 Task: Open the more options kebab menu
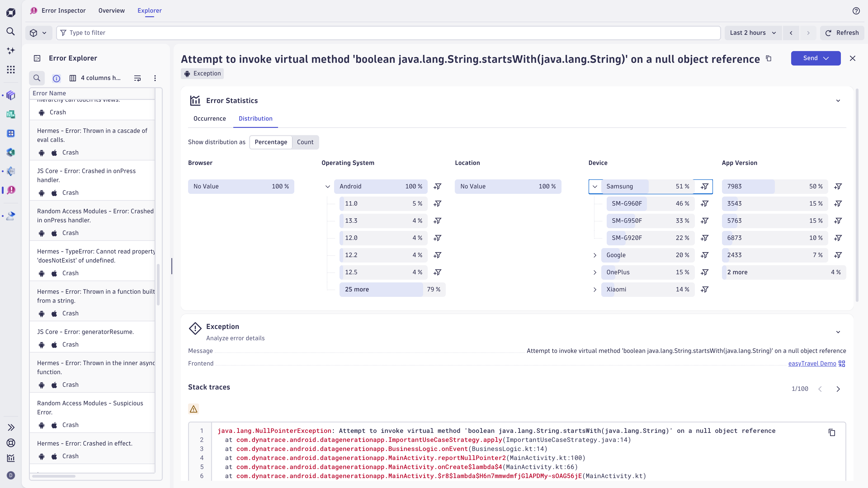click(155, 78)
